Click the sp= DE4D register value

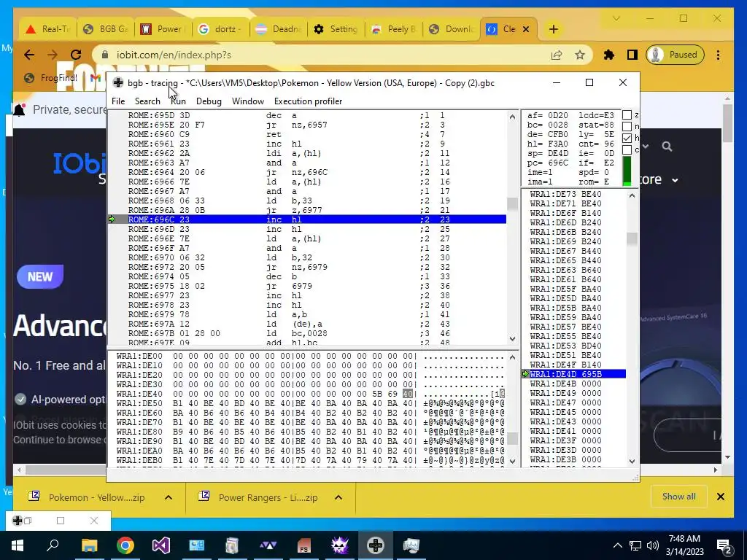coord(547,153)
